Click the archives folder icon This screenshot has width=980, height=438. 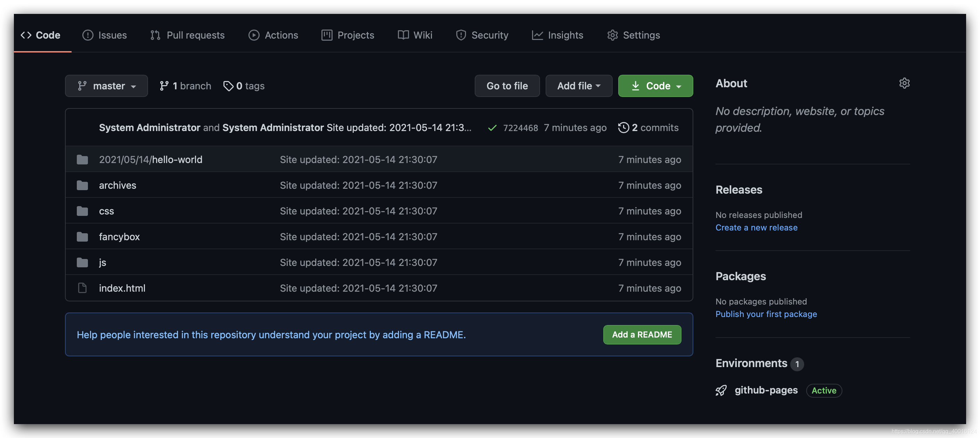coord(82,185)
